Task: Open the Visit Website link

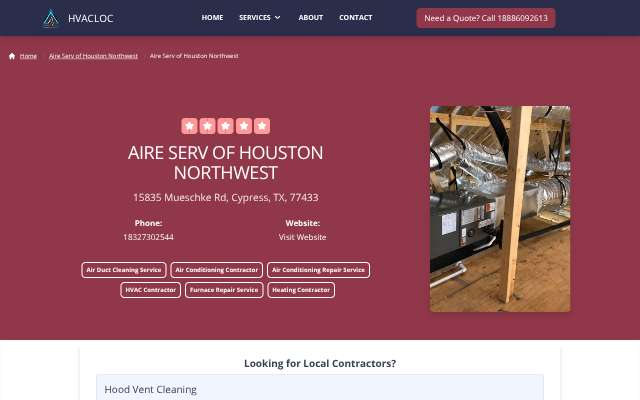Action: (302, 237)
